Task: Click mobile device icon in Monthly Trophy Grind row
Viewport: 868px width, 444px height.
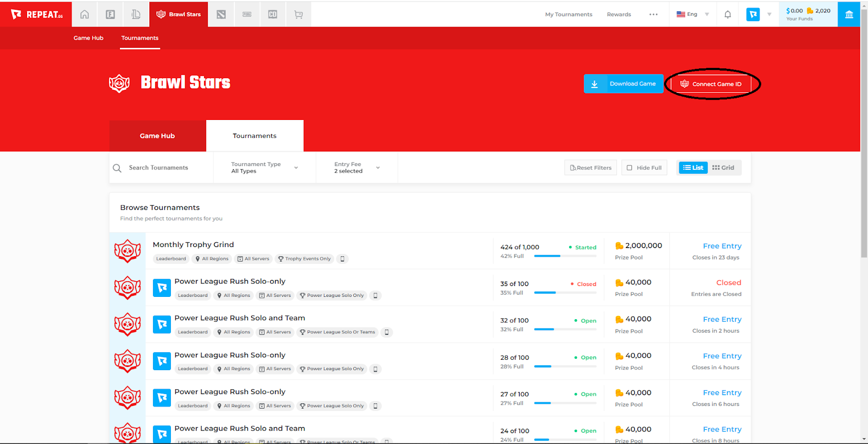Action: pos(342,259)
